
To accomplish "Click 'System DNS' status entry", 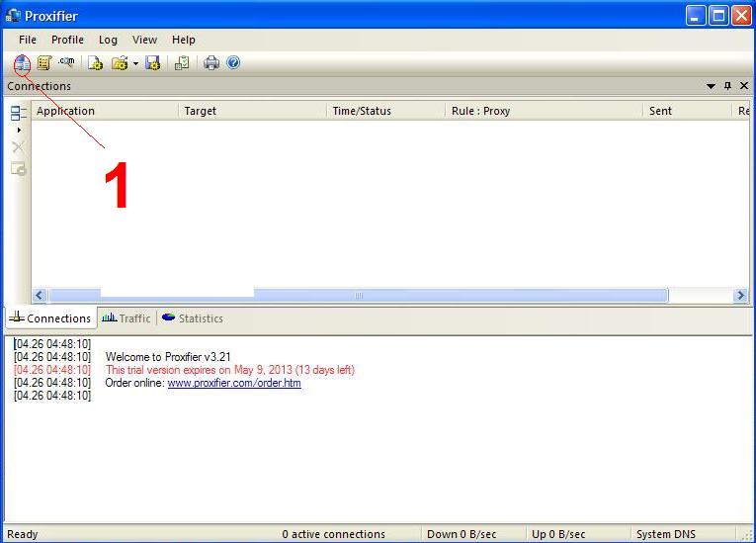I will pyautogui.click(x=666, y=534).
